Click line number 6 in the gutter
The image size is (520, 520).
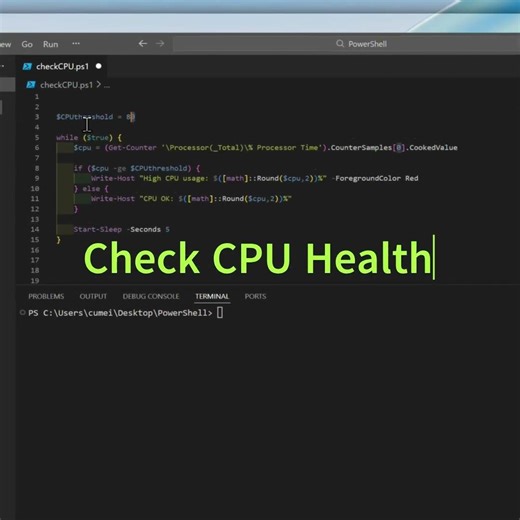click(37, 148)
